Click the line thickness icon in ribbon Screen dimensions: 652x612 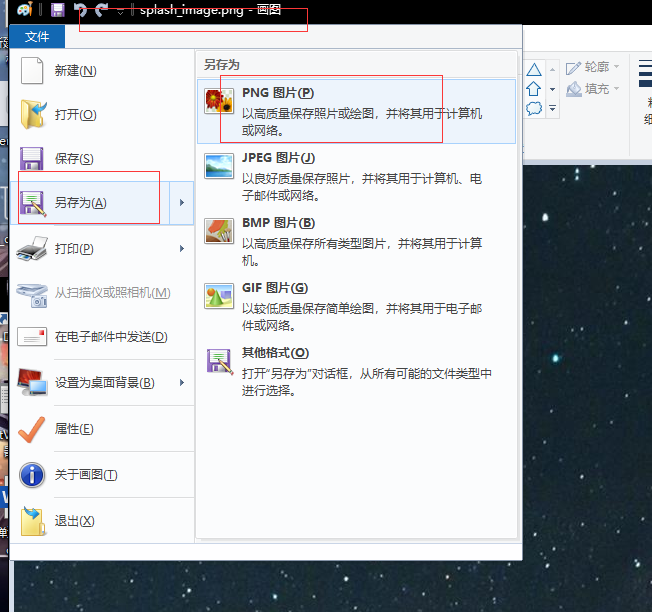645,74
